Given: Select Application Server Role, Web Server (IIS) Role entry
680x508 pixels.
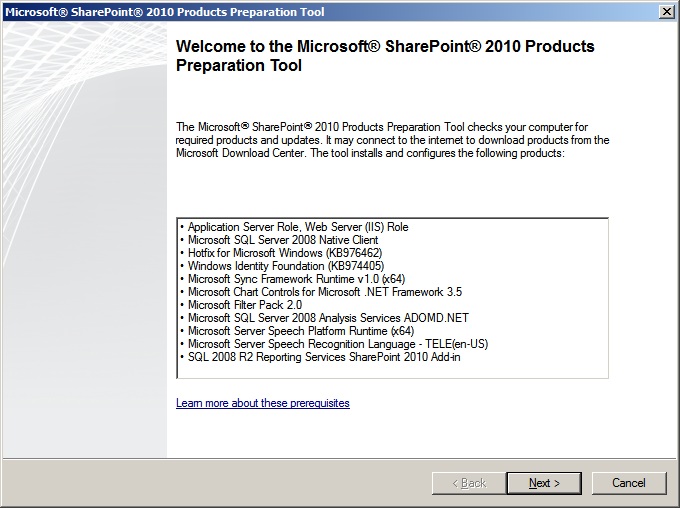Looking at the screenshot, I should pos(298,227).
